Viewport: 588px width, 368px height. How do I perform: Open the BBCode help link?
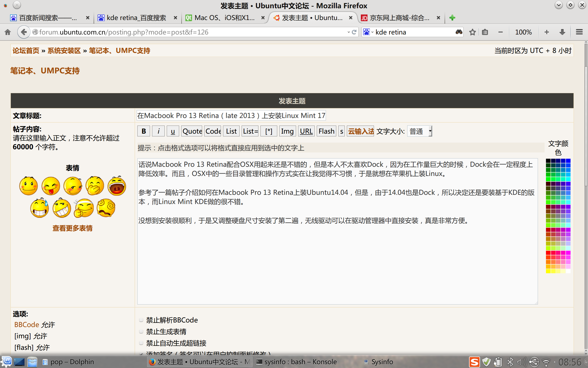click(x=26, y=325)
